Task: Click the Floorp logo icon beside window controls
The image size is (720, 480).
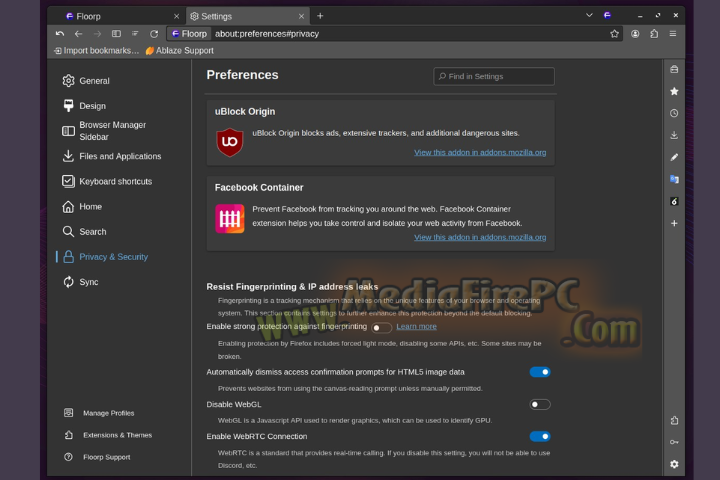Action: [608, 15]
